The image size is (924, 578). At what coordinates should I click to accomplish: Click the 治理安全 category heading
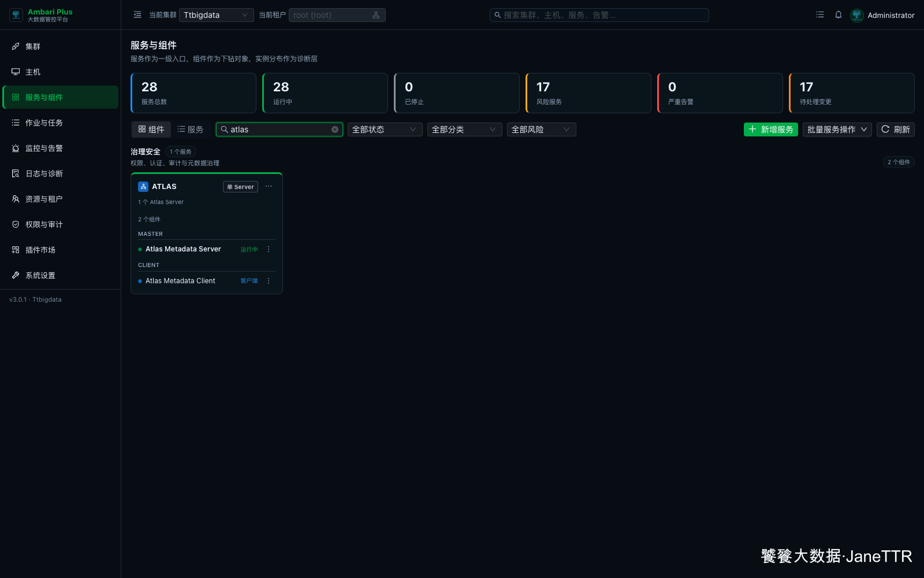(146, 151)
